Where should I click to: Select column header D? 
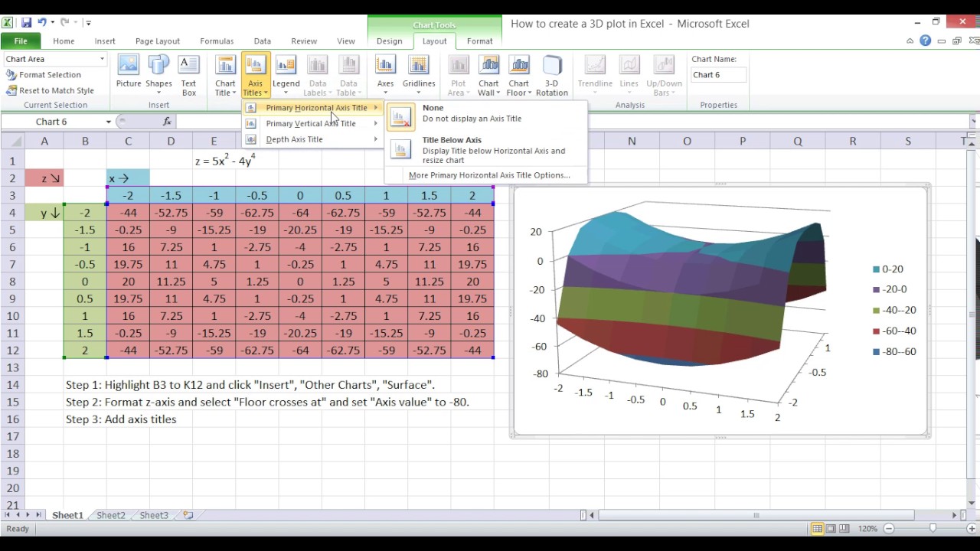point(171,142)
